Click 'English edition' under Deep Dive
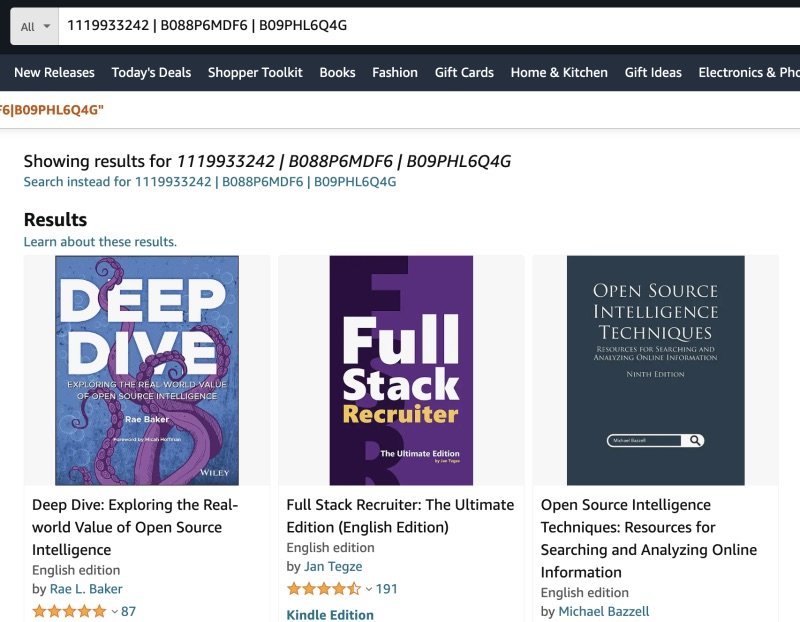The height and width of the screenshot is (622, 800). (76, 570)
